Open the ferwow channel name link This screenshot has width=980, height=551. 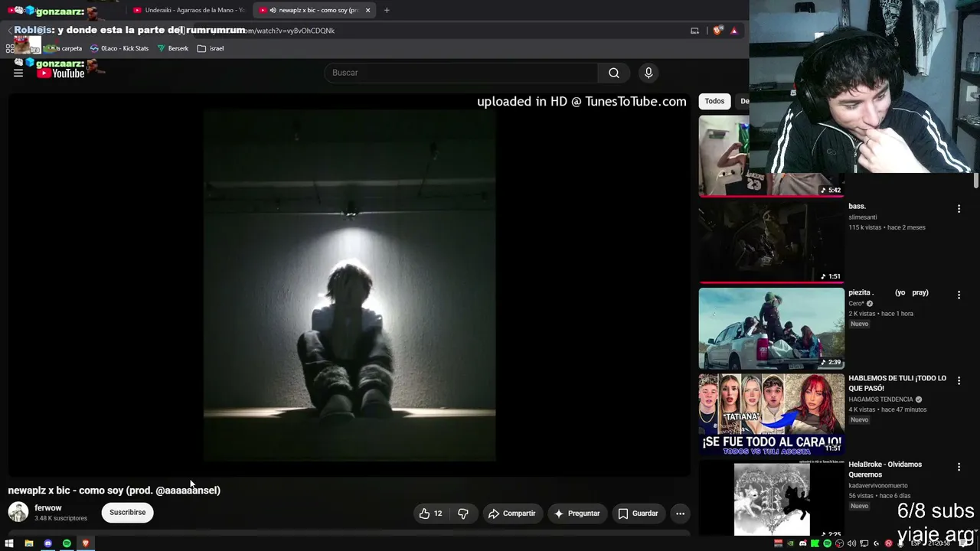[x=48, y=508]
